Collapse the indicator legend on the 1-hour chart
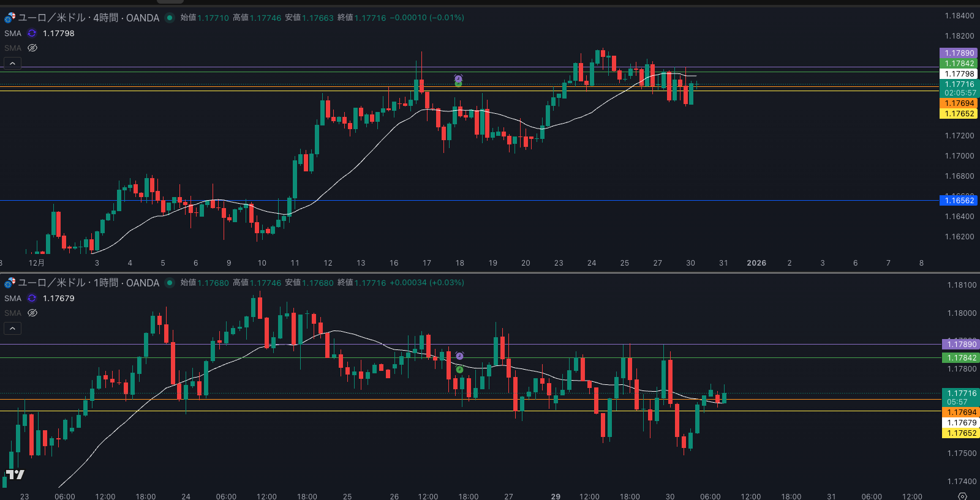This screenshot has height=500, width=980. (x=12, y=328)
